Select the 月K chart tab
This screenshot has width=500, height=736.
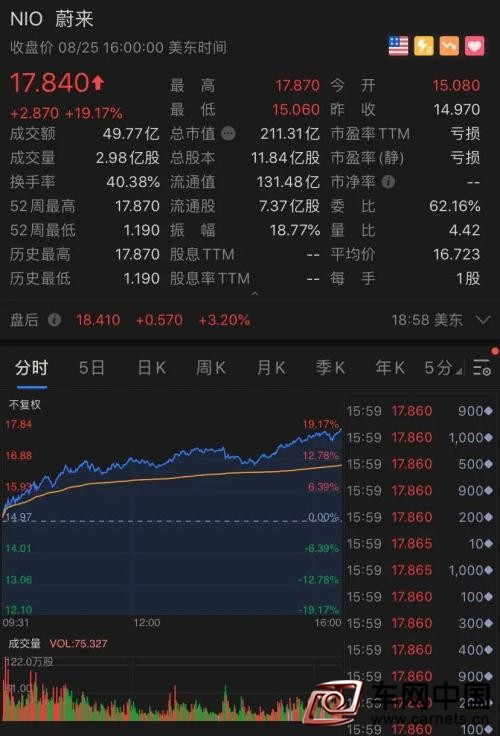tap(271, 368)
